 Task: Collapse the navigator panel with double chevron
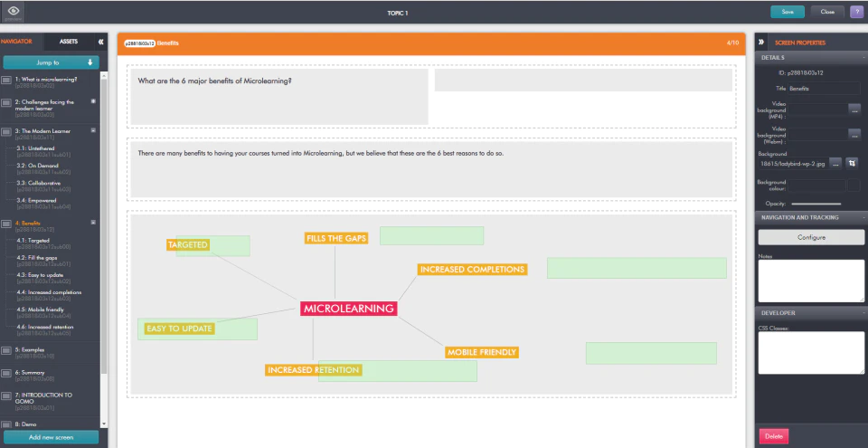[100, 42]
